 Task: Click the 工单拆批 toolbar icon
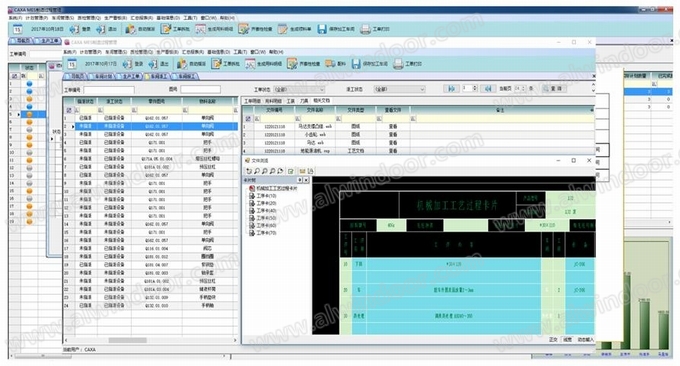point(216,64)
